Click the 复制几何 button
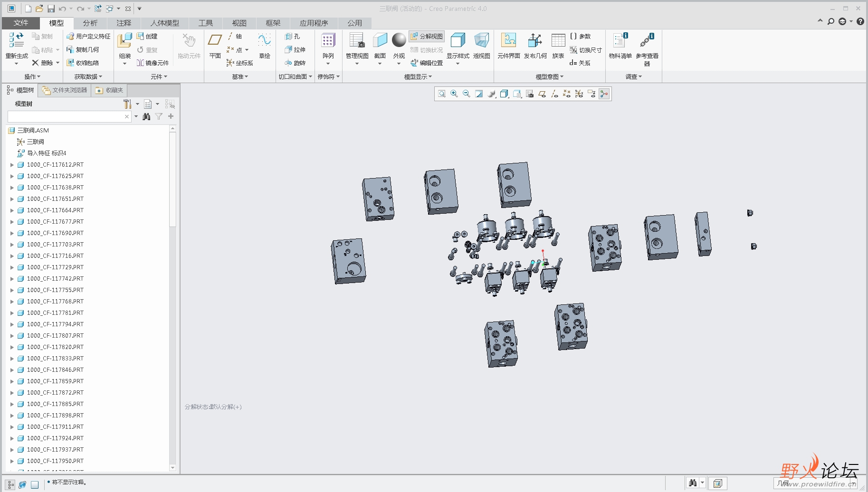 (x=83, y=49)
